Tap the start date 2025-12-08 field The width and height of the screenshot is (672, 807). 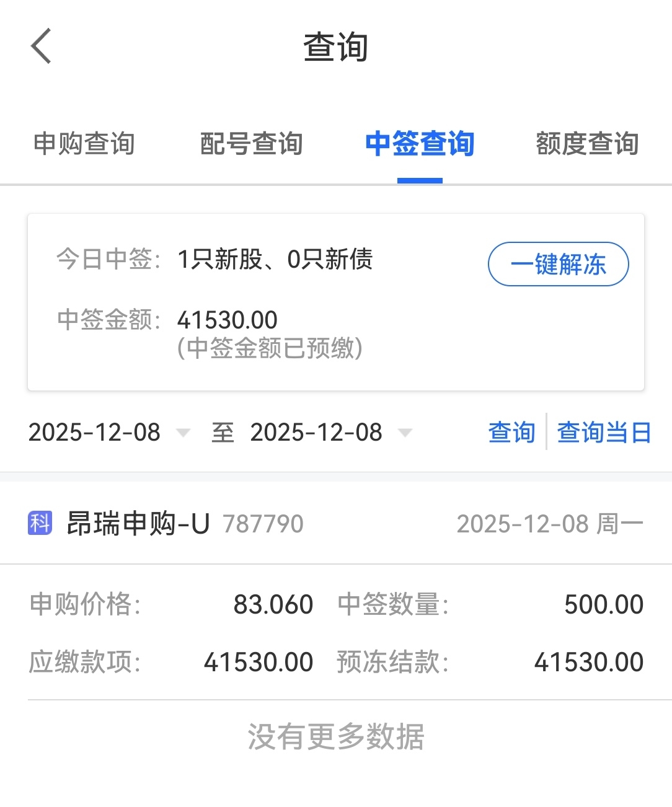[x=95, y=433]
